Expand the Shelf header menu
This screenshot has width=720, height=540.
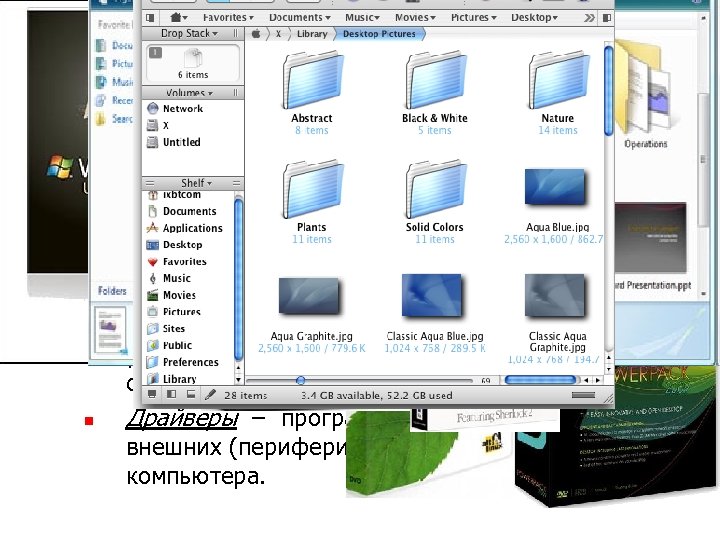197,183
